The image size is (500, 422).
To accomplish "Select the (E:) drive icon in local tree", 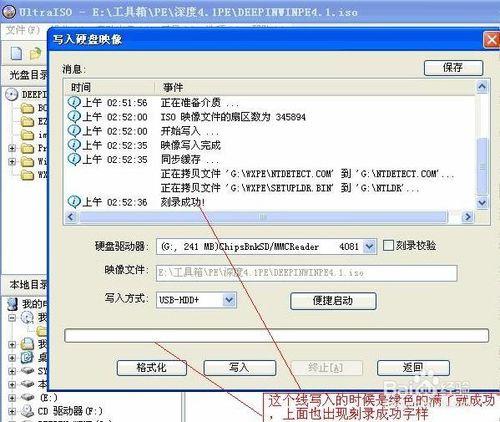I will tap(27, 397).
